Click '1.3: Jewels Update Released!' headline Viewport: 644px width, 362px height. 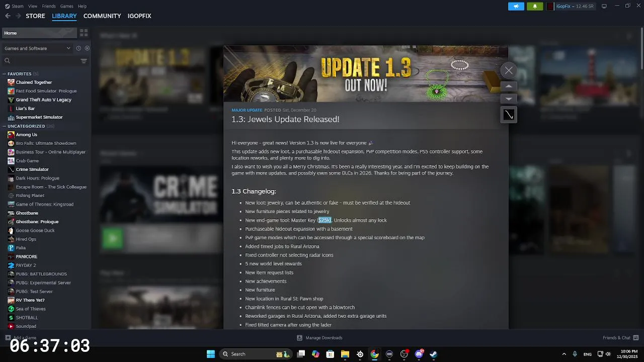coord(285,119)
